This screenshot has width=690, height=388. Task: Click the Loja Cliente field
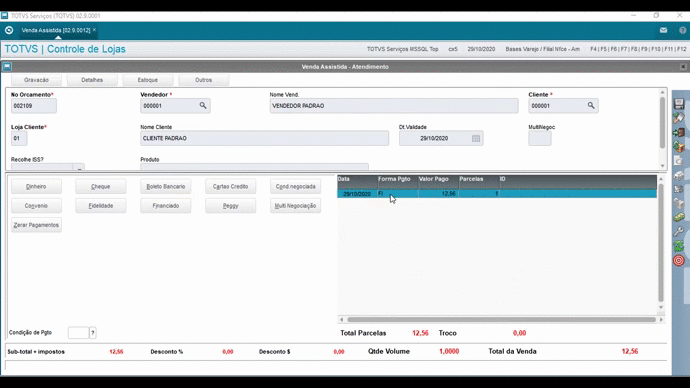(x=19, y=138)
